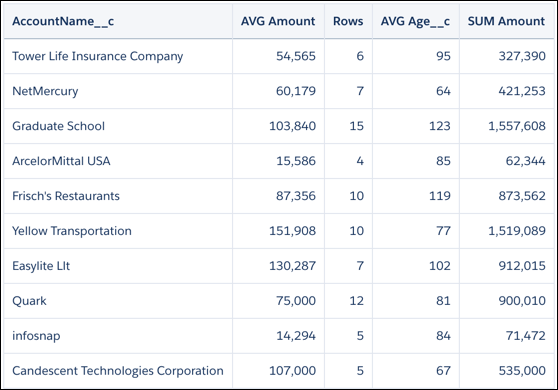This screenshot has width=558, height=390.
Task: Select SUM Amount value 62,344
Action: (526, 161)
